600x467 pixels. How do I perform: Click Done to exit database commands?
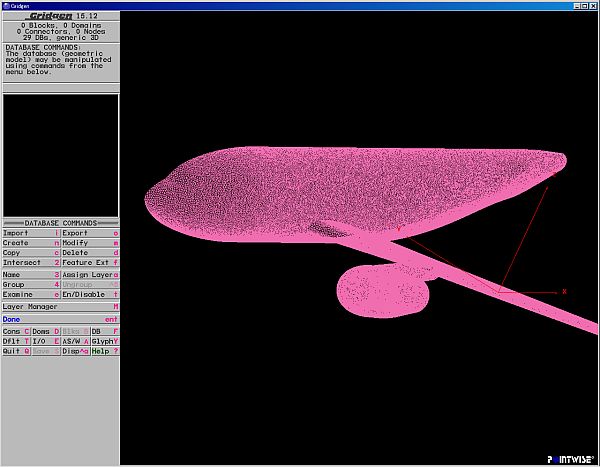coord(60,319)
